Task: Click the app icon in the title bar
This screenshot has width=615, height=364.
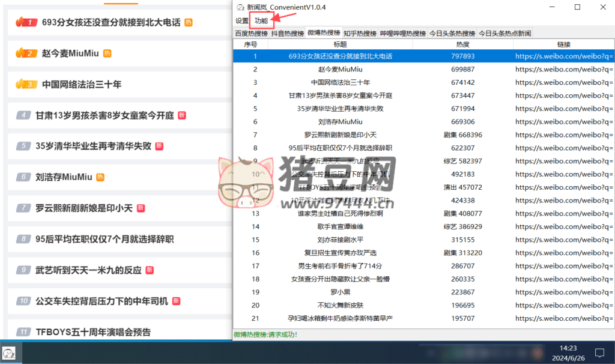Action: coord(240,7)
